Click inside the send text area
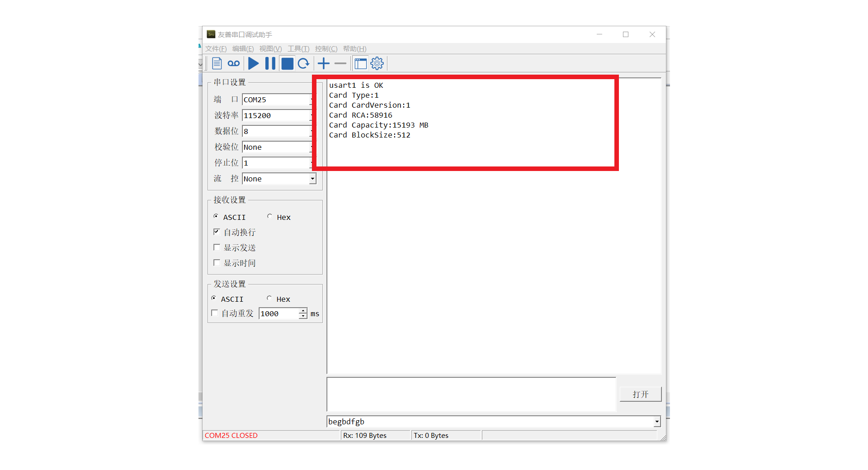The image size is (868, 470). pos(471,394)
